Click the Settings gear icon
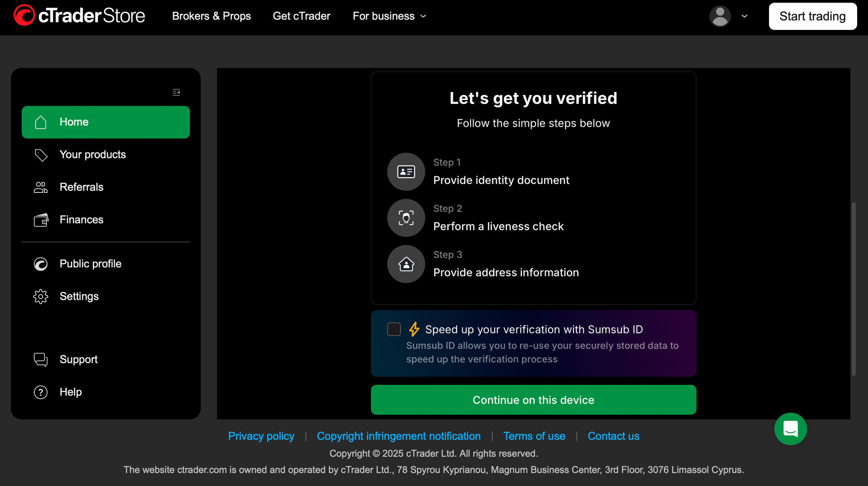 pos(41,296)
